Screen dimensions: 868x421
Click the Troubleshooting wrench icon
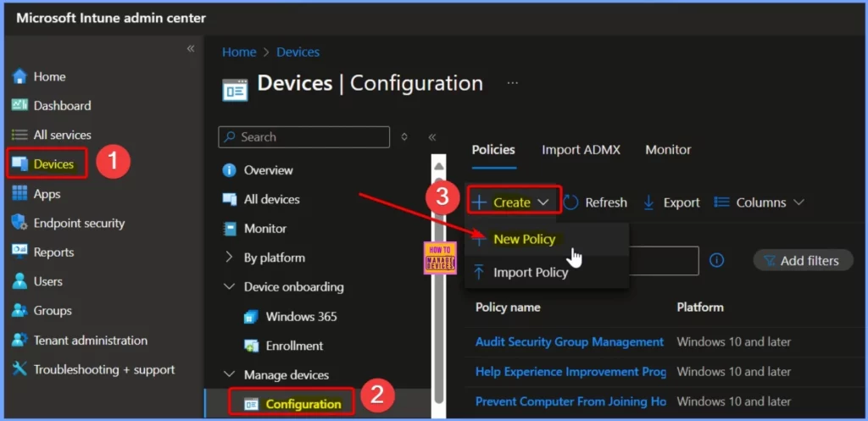(19, 369)
